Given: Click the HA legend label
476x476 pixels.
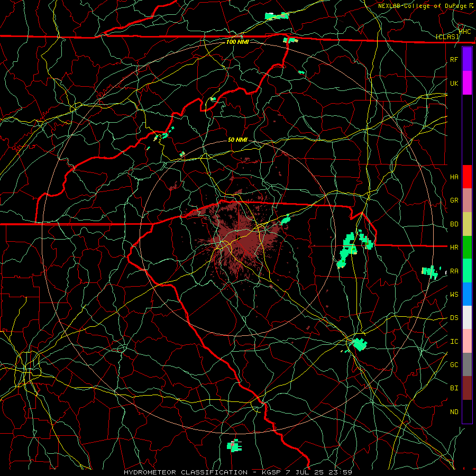Looking at the screenshot, I should (454, 177).
